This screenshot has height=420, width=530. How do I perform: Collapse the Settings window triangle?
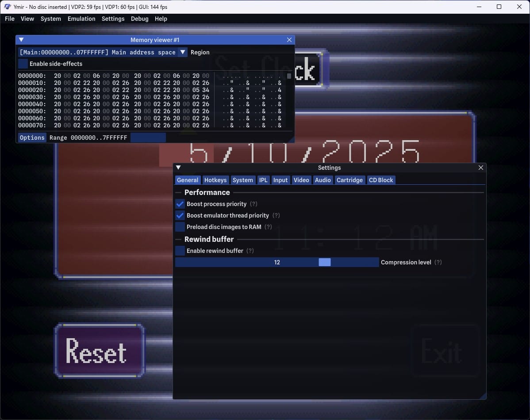tap(179, 168)
